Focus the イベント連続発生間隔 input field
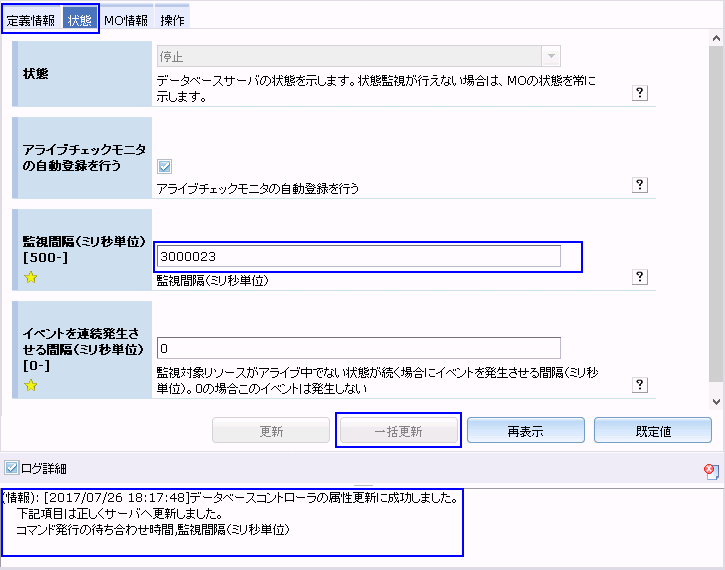The image size is (725, 570). click(358, 348)
